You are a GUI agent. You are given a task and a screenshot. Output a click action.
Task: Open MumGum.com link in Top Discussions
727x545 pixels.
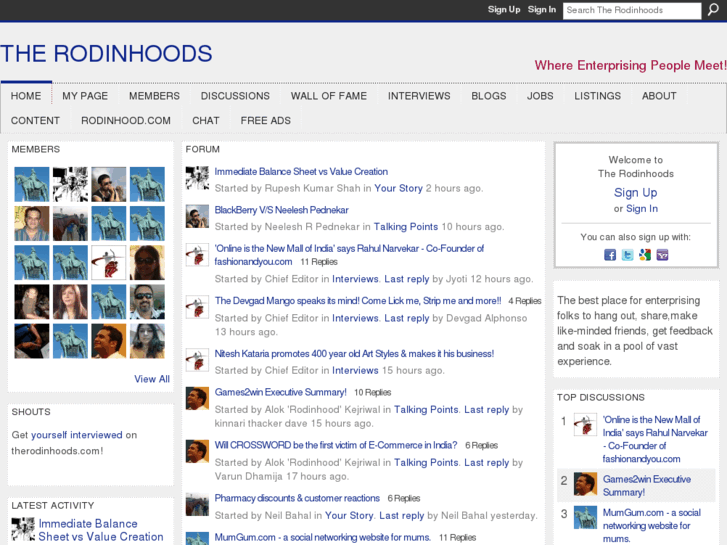(651, 526)
